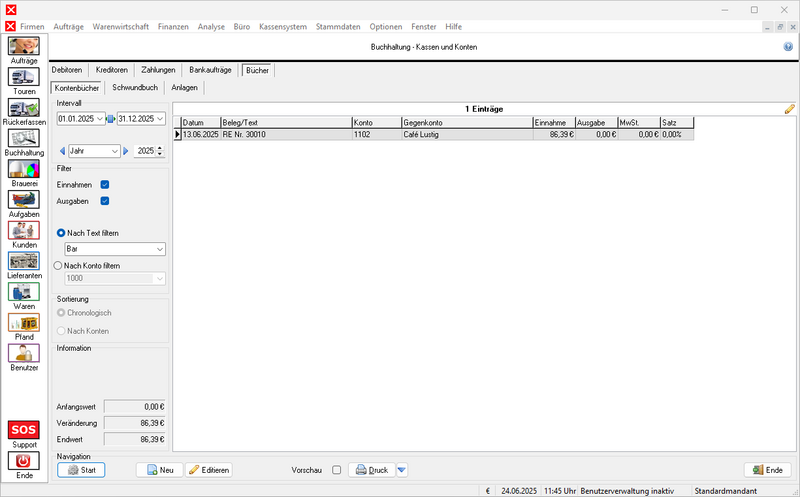This screenshot has height=497, width=800.
Task: Expand the Bar text filter dropdown
Action: click(x=160, y=249)
